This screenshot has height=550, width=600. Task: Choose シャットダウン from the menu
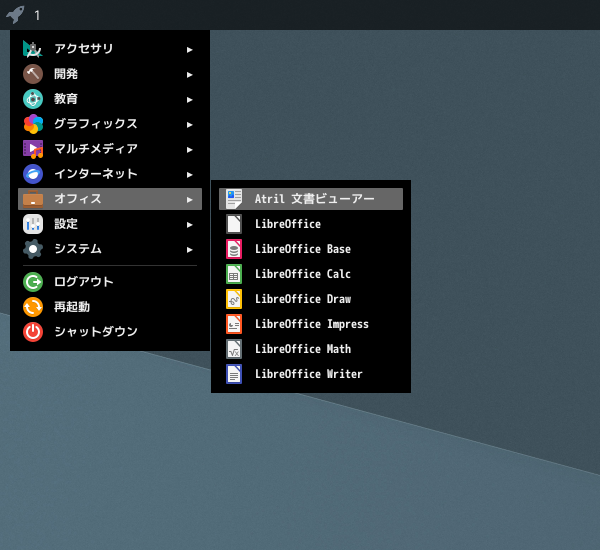[x=110, y=332]
